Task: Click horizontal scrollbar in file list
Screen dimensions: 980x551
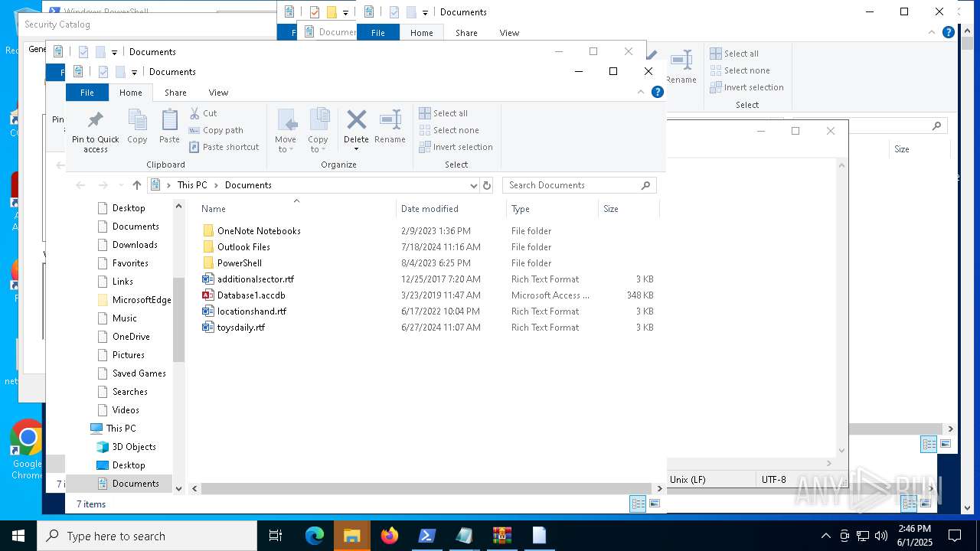Action: [x=426, y=488]
